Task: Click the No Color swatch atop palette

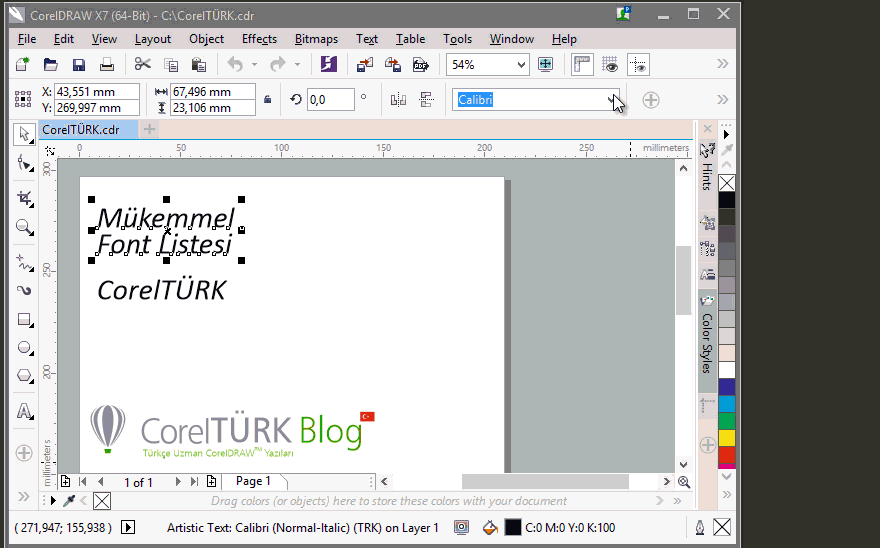Action: (727, 183)
